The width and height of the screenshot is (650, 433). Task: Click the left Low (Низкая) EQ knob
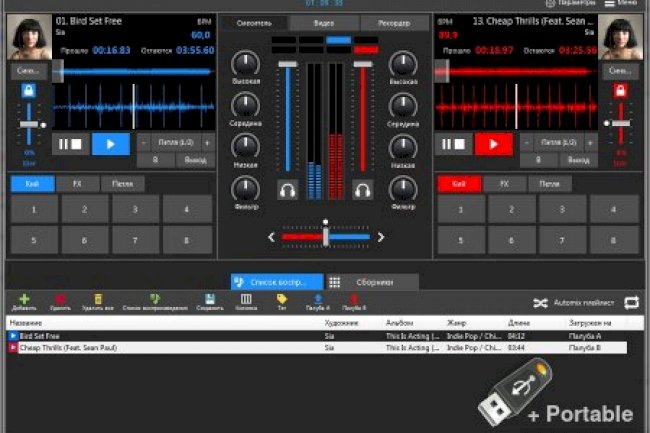[246, 147]
